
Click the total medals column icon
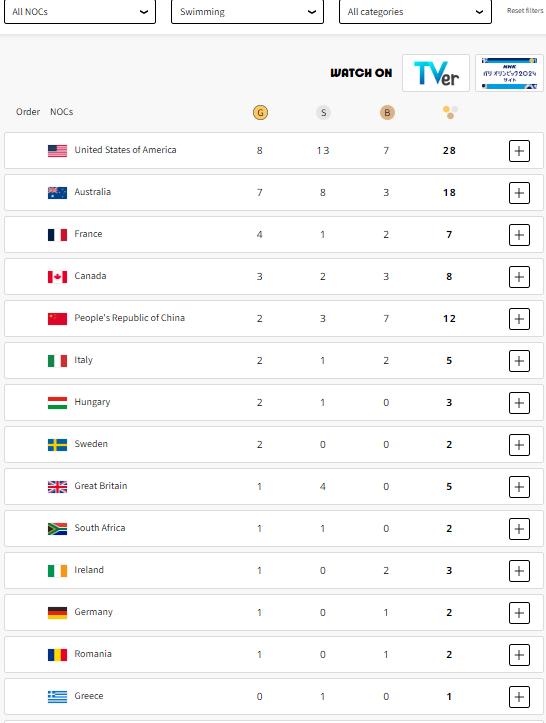pyautogui.click(x=450, y=112)
